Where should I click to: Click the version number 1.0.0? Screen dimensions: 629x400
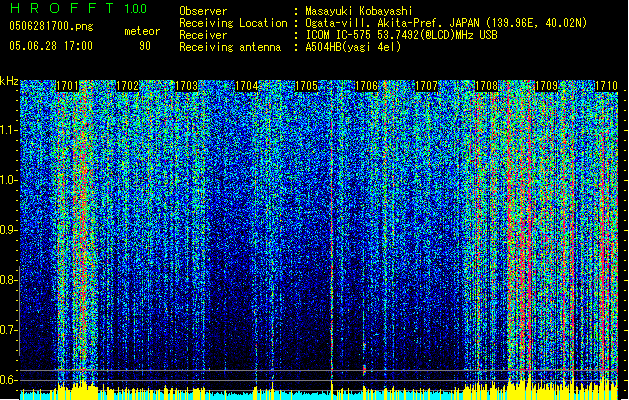135,8
